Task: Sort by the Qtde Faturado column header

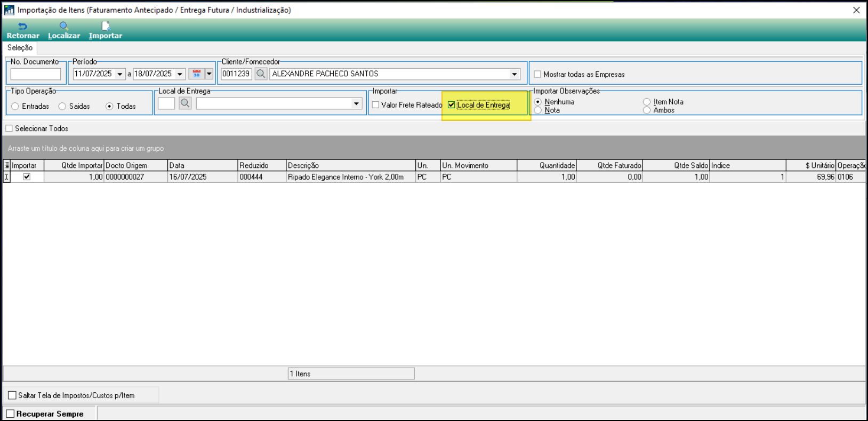Action: click(610, 166)
